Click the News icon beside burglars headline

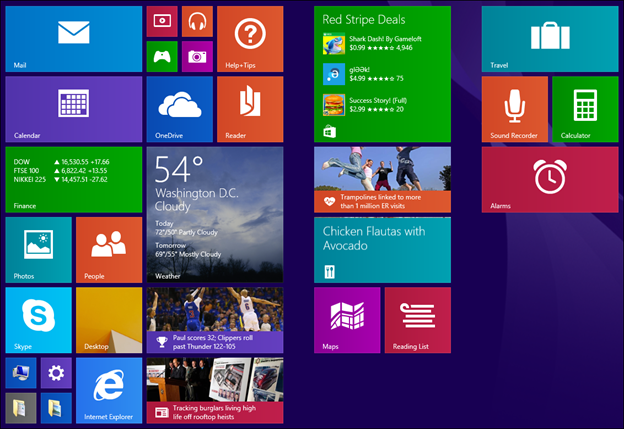click(x=162, y=412)
